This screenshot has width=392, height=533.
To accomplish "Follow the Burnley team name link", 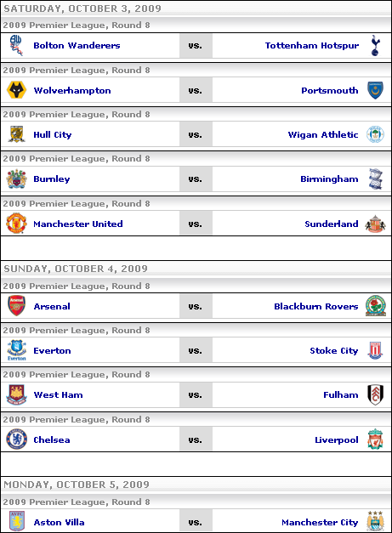I will pos(52,179).
